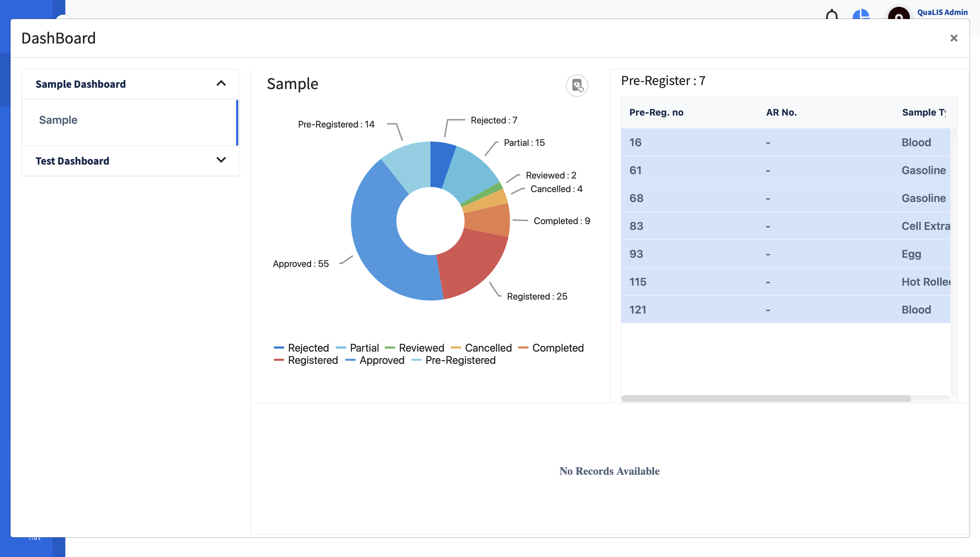
Task: Toggle the Pre-Registered legend entry
Action: (460, 360)
